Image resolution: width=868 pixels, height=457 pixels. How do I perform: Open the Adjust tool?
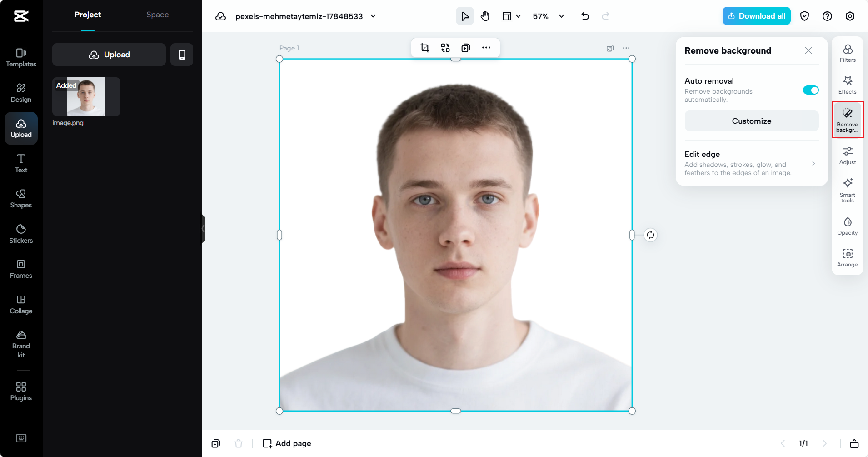(848, 156)
